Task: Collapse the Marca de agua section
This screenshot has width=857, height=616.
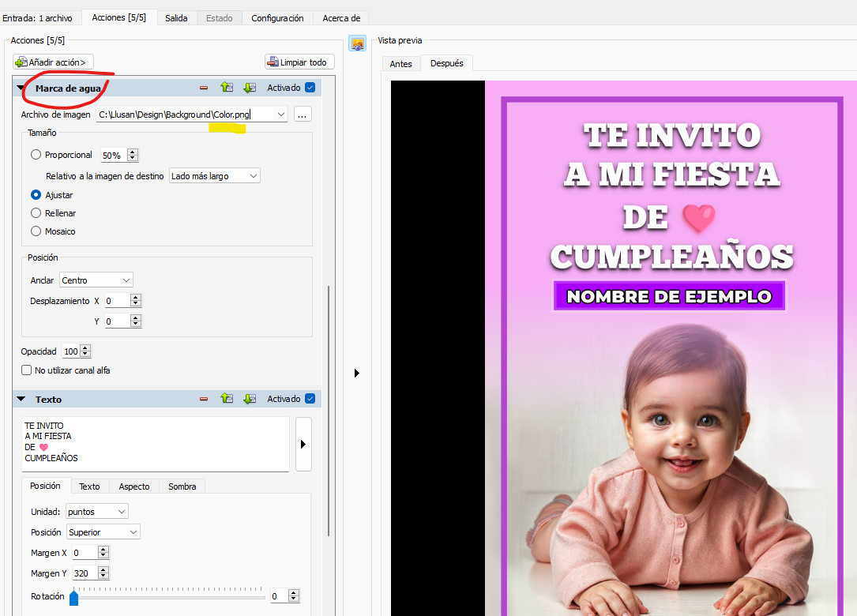Action: tap(21, 88)
